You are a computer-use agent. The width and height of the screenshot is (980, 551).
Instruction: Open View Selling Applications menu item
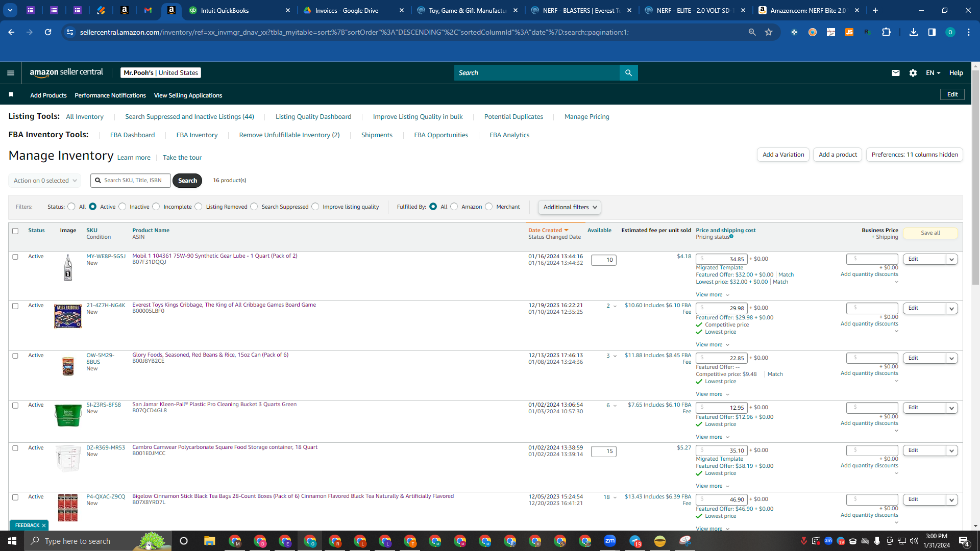click(188, 95)
